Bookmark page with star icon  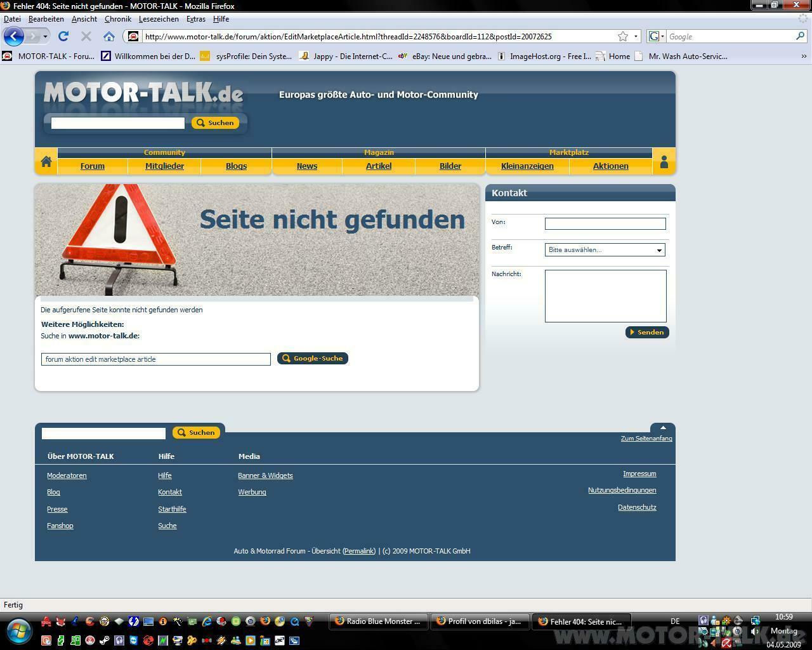tap(623, 36)
